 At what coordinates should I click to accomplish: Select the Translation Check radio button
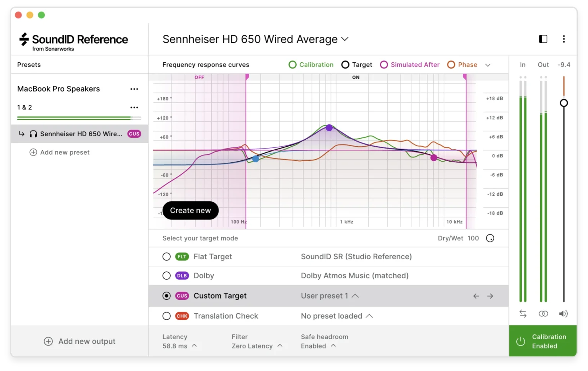(x=167, y=316)
